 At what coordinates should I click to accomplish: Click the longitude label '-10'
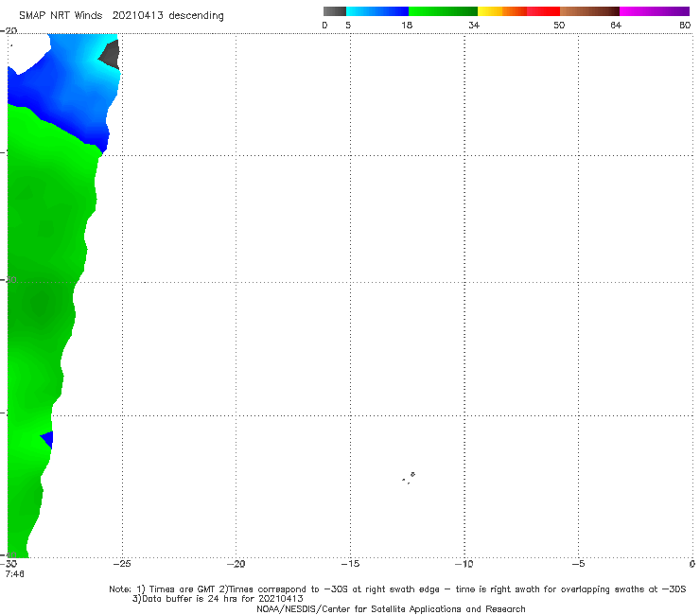464,564
